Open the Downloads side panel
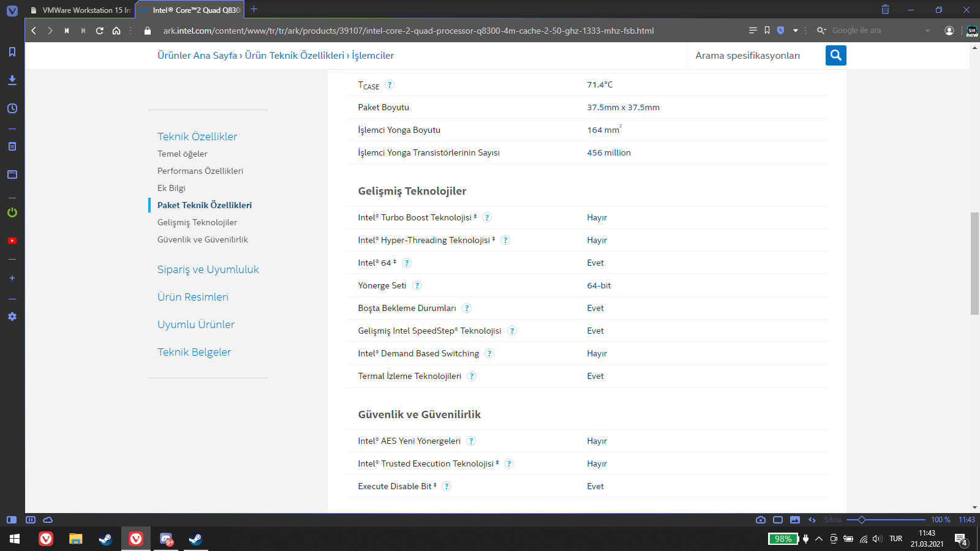The image size is (980, 551). coord(12,80)
